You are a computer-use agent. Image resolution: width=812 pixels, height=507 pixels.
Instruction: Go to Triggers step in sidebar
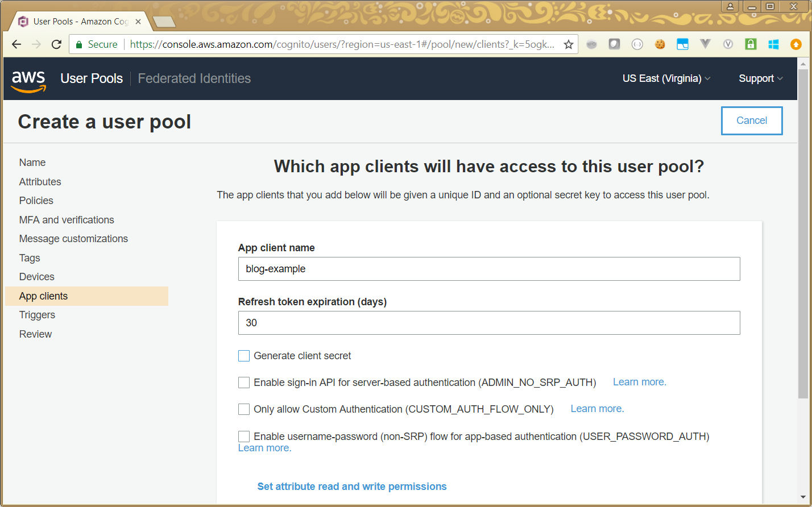point(37,315)
